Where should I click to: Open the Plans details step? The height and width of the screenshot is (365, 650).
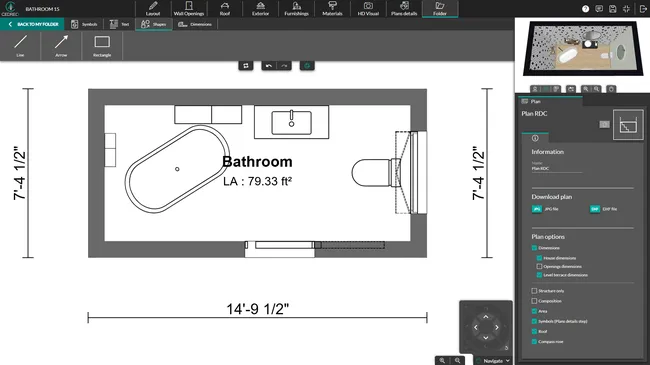404,9
